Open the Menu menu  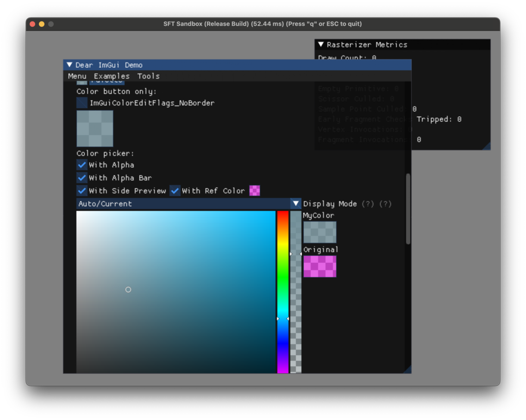pos(77,76)
